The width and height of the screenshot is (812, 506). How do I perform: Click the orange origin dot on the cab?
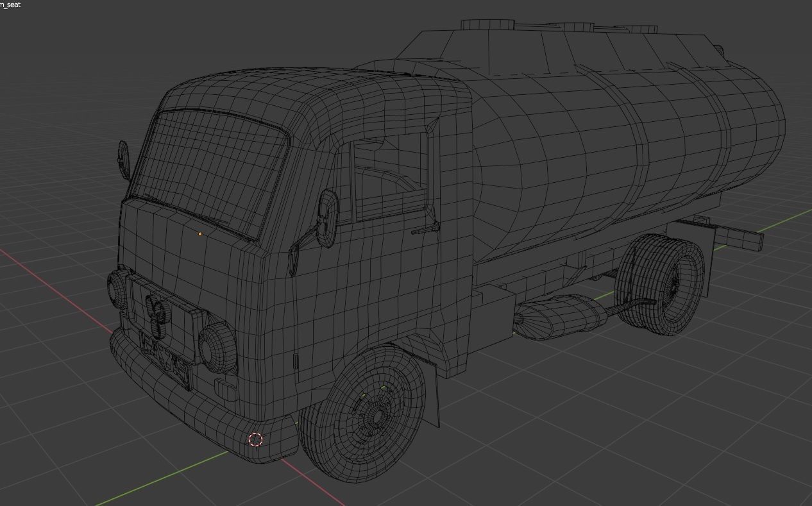(199, 234)
